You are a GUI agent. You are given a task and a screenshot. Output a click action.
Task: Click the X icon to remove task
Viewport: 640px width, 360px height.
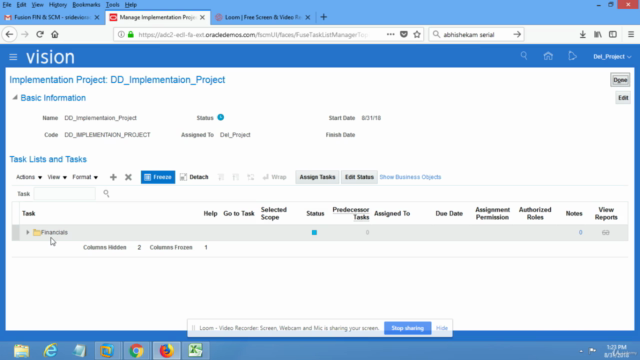(x=128, y=177)
